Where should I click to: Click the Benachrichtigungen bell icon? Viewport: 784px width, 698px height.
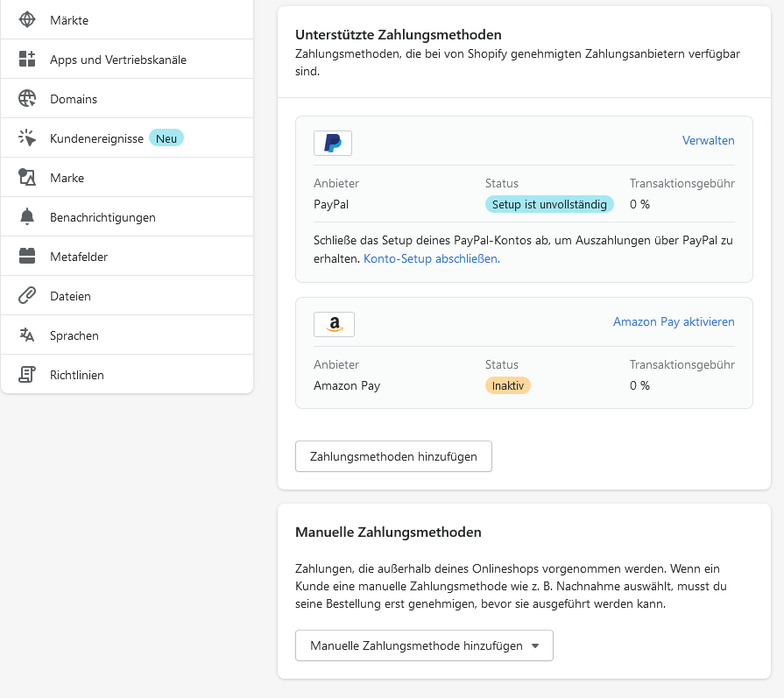27,217
